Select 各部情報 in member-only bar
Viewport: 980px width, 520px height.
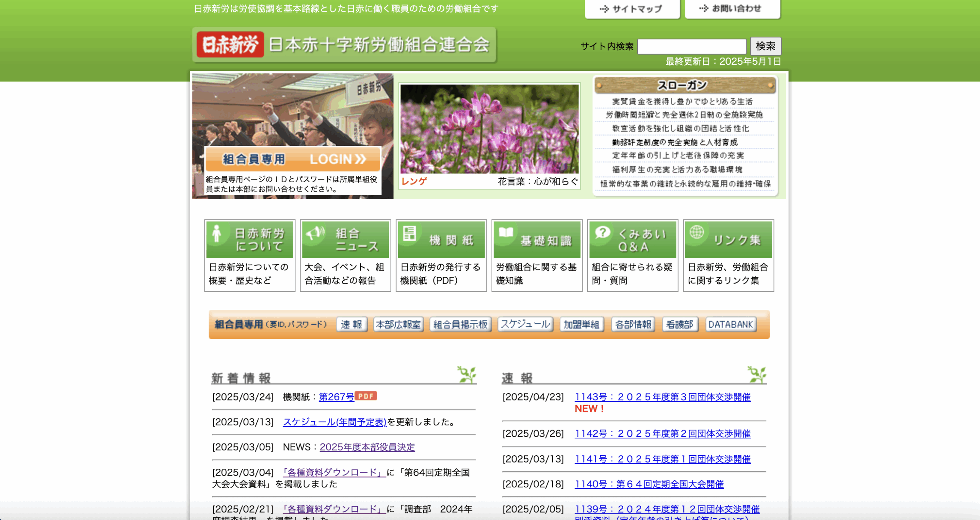click(x=633, y=324)
